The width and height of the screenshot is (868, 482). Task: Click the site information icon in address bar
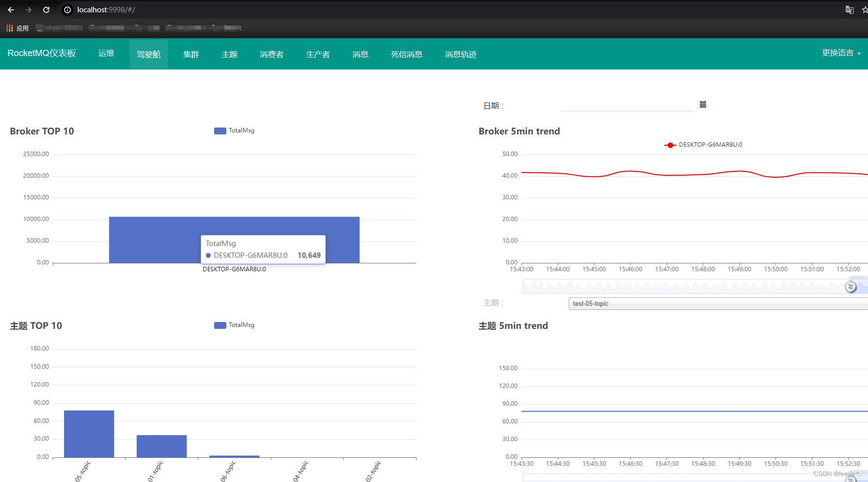point(67,10)
